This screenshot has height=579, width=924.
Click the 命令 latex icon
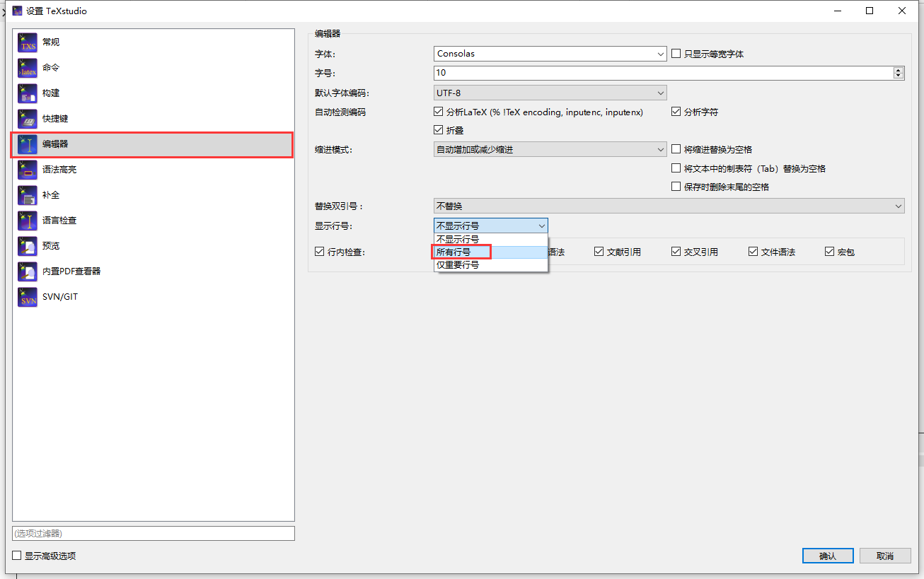(28, 68)
